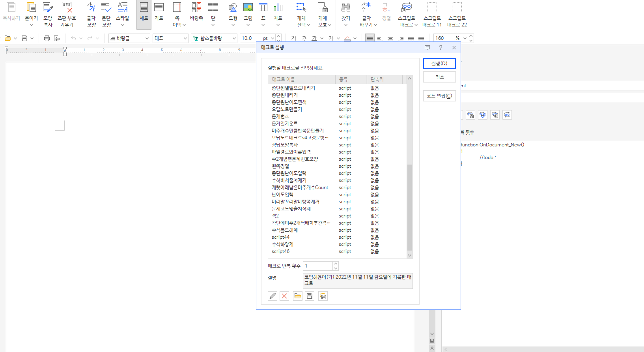Image resolution: width=644 pixels, height=352 pixels.
Task: Click the 실행(D) run button
Action: 439,64
